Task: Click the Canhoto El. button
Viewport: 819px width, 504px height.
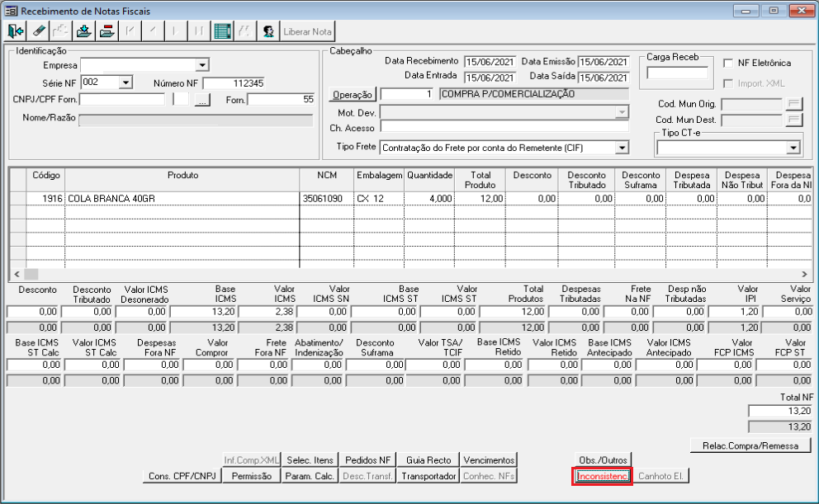Action: click(660, 476)
